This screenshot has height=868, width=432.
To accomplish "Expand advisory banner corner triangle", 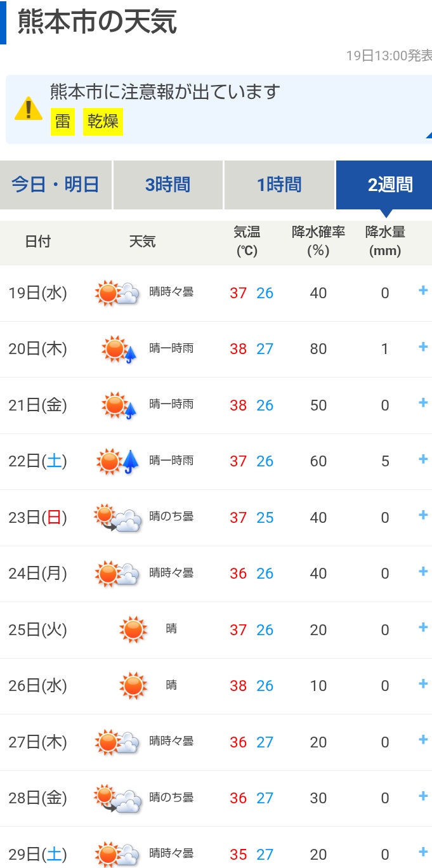I will [429, 135].
